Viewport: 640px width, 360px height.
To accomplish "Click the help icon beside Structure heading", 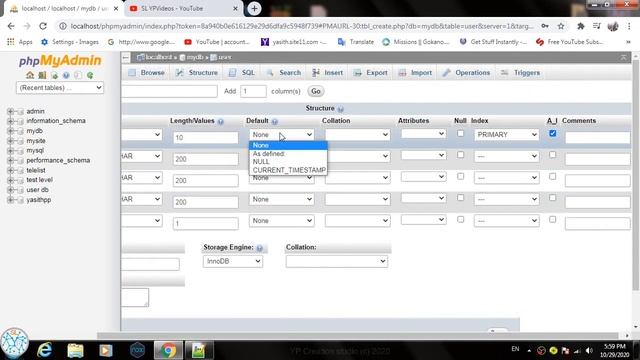I will point(340,109).
